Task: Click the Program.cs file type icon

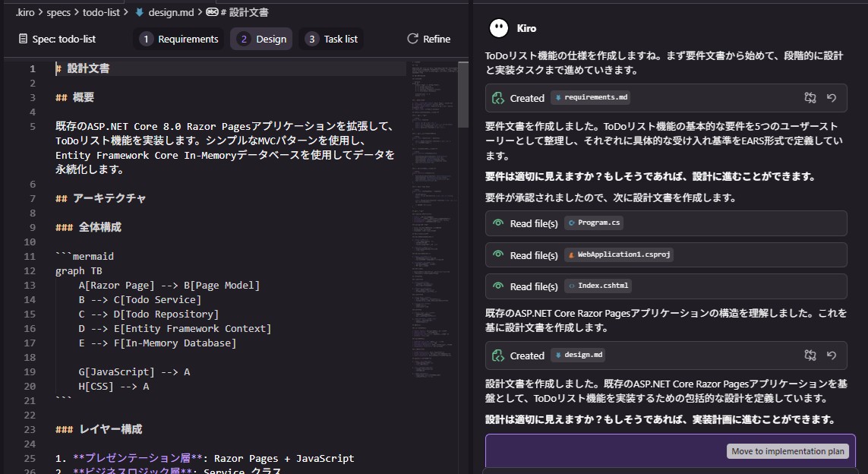Action: [x=572, y=223]
